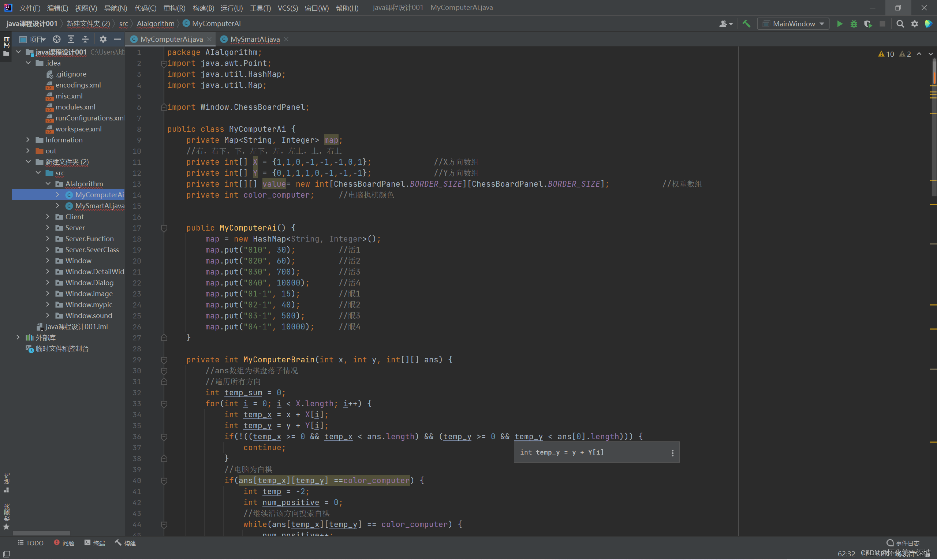Screen dimensions: 937x560
Task: Expand the Information folder
Action: 28,140
